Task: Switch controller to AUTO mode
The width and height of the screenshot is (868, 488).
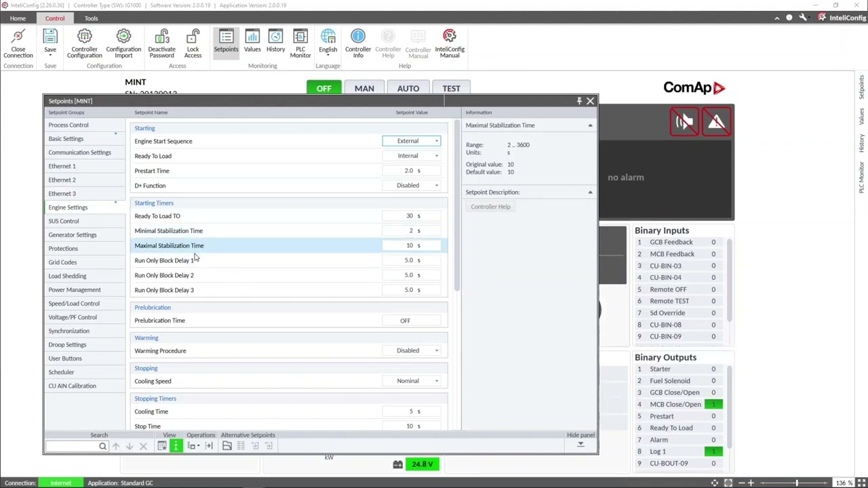Action: coord(408,88)
